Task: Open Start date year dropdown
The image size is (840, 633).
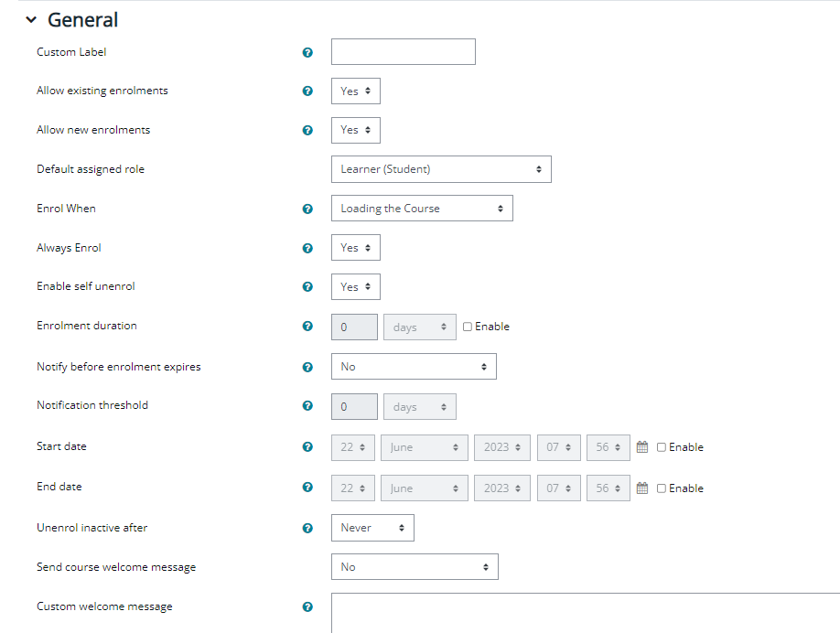Action: (502, 447)
